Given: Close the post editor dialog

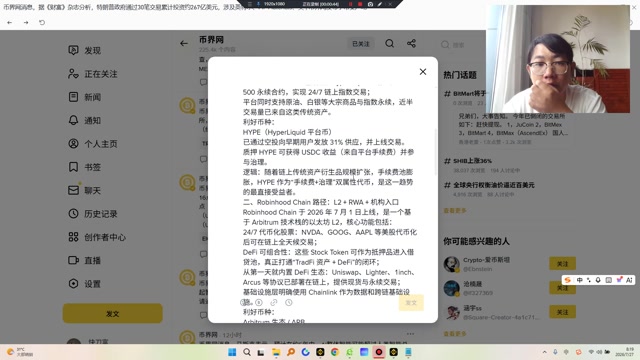Looking at the screenshot, I should (x=423, y=72).
